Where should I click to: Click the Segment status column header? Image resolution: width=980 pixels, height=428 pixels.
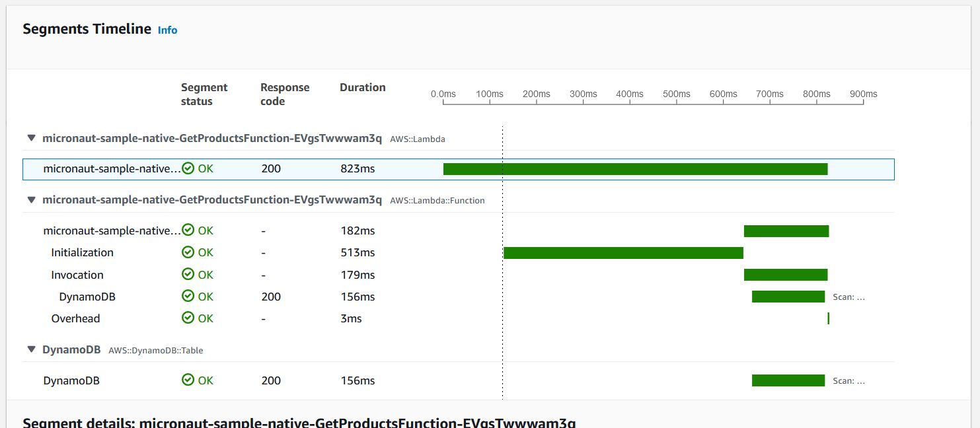click(x=204, y=94)
